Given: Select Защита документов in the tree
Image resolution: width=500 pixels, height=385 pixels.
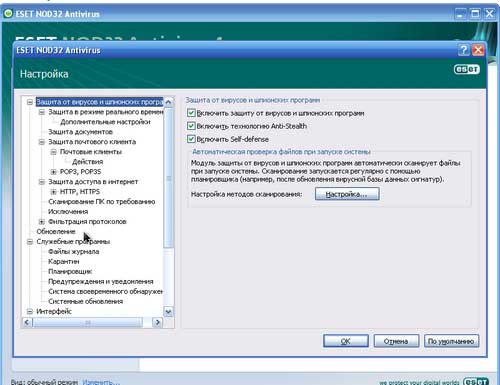Looking at the screenshot, I should coord(80,132).
